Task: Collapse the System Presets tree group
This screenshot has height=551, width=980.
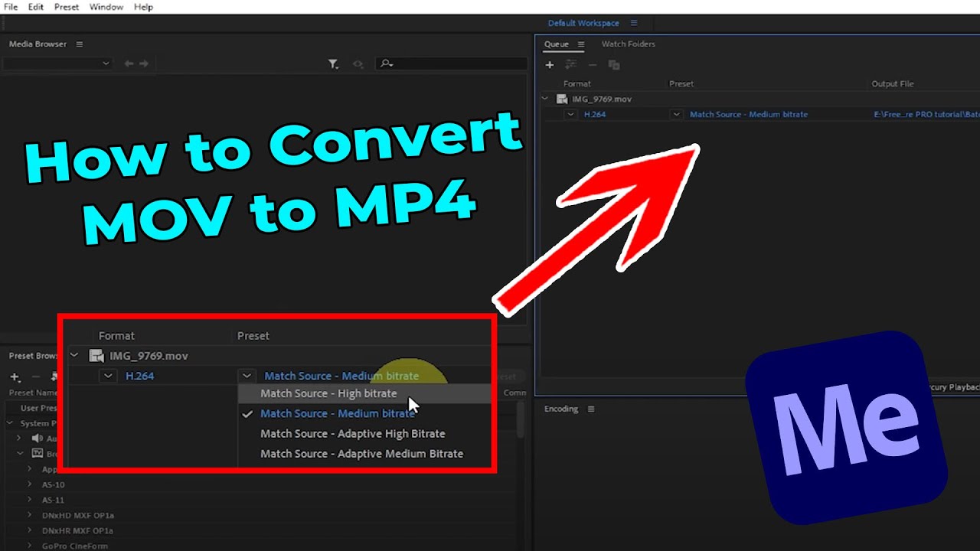Action: [x=10, y=423]
